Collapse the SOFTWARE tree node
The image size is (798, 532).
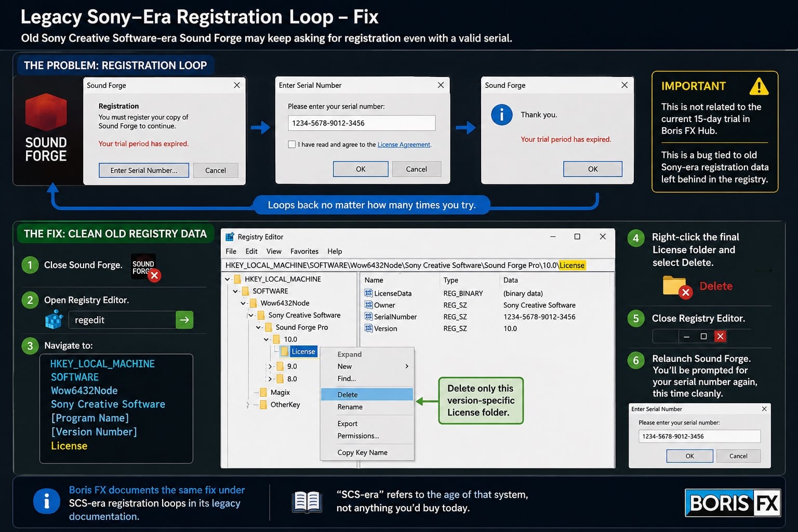tap(235, 291)
